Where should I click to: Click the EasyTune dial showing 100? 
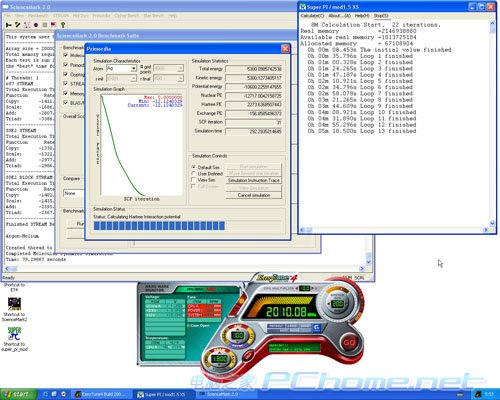(x=238, y=335)
